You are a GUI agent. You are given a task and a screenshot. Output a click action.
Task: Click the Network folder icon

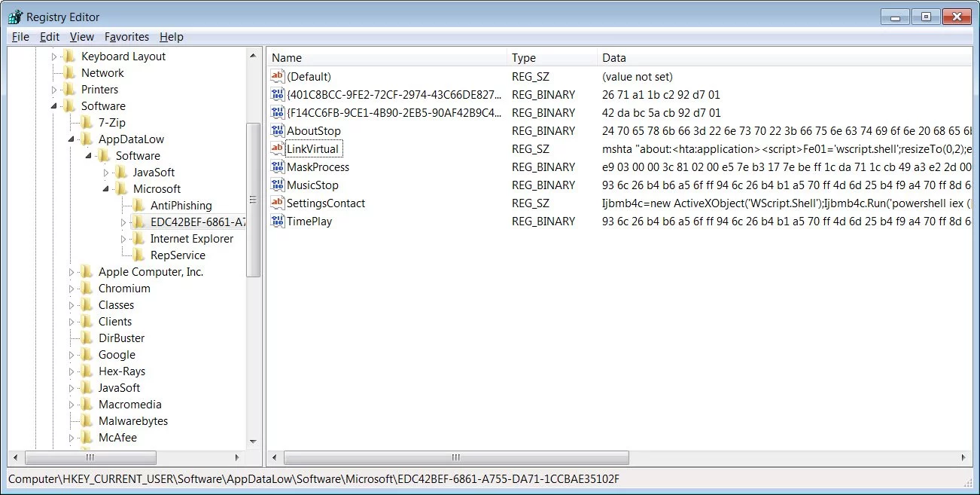(70, 73)
